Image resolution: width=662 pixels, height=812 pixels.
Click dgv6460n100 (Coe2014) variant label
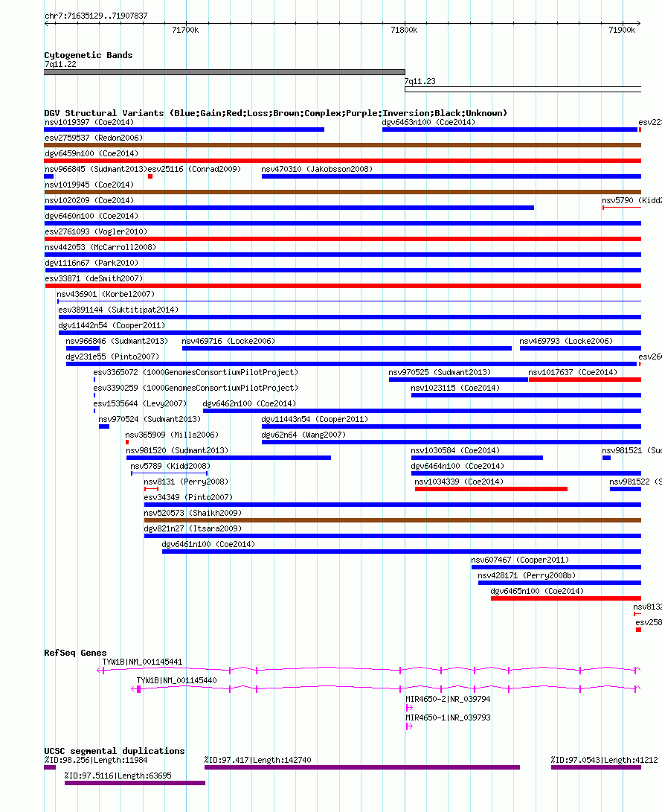(91, 216)
